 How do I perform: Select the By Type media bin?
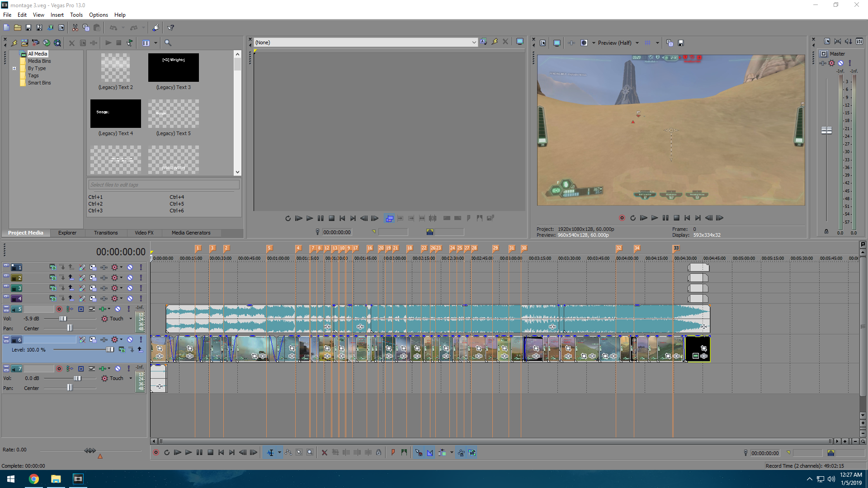click(x=37, y=68)
